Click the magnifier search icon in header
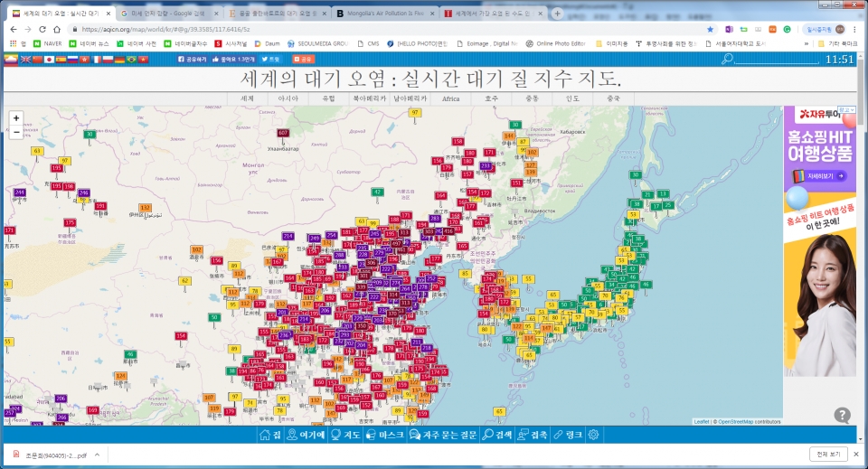The image size is (868, 469). (x=727, y=59)
